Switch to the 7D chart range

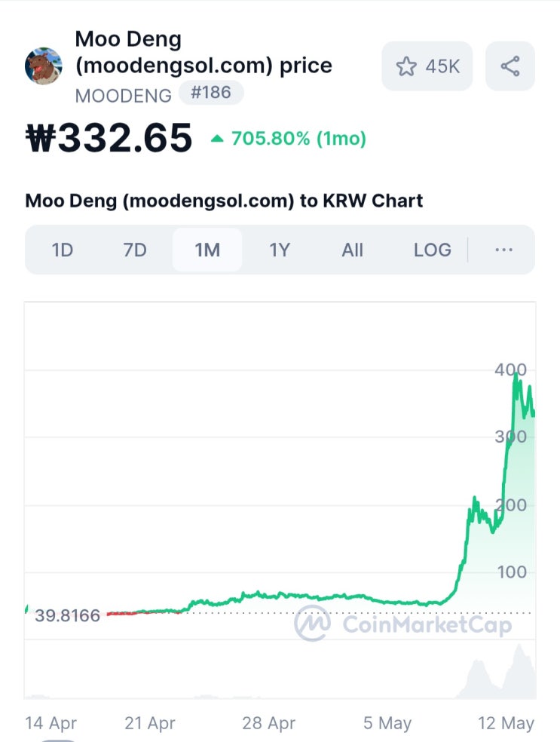(x=135, y=250)
